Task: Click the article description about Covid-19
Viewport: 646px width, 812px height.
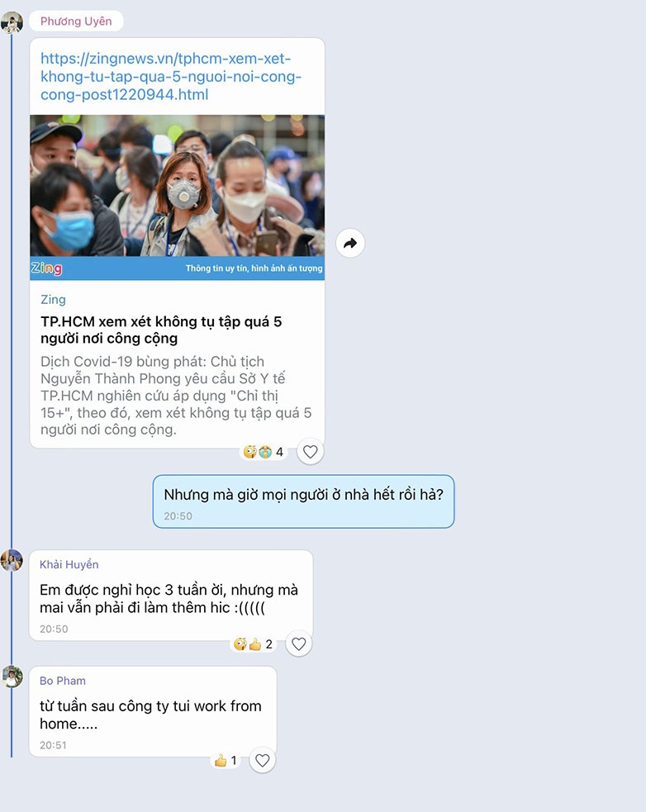Action: pyautogui.click(x=176, y=395)
